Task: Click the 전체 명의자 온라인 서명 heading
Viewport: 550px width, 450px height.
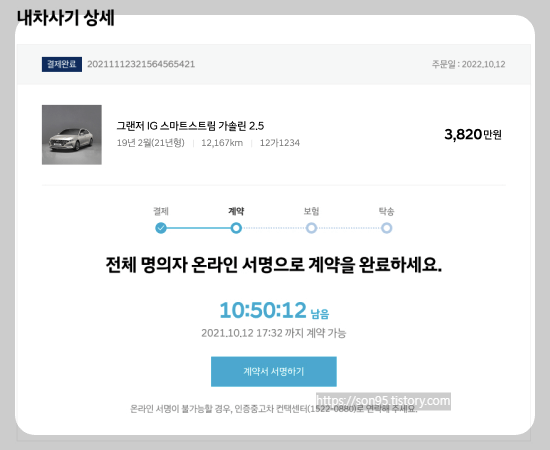Action: point(274,264)
